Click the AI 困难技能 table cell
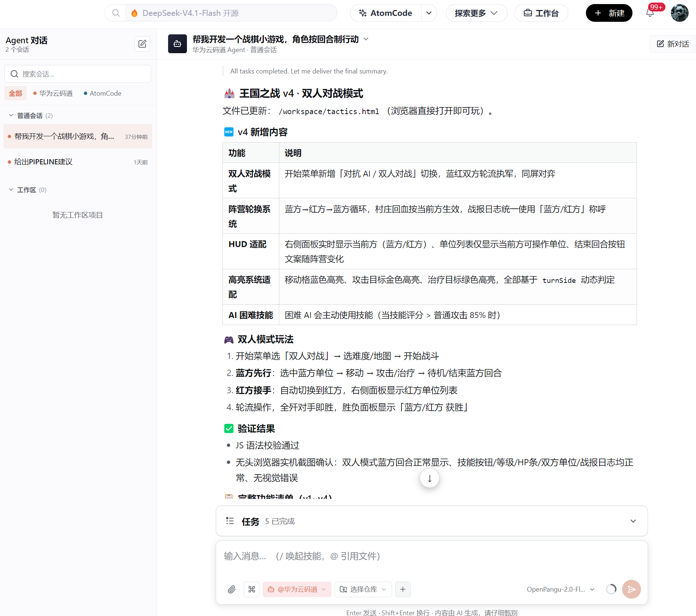696x616 pixels. pyautogui.click(x=250, y=315)
